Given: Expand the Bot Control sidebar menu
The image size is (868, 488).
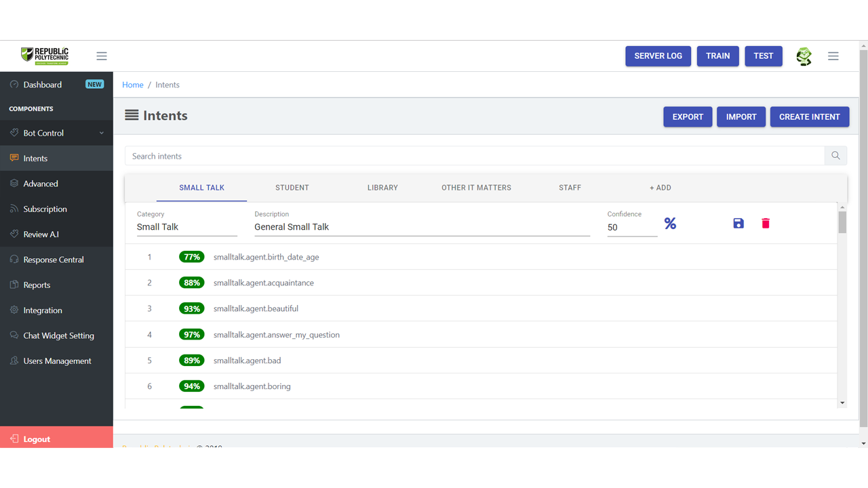Looking at the screenshot, I should [56, 133].
